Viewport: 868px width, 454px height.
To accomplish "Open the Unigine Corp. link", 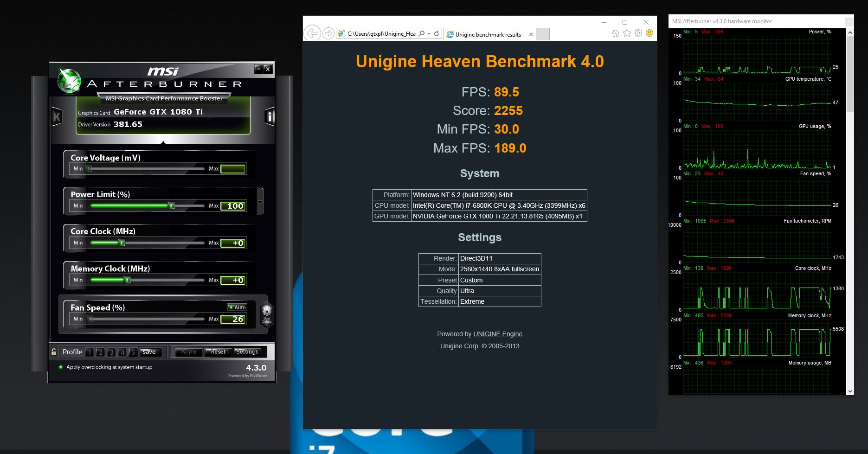I will coord(460,346).
